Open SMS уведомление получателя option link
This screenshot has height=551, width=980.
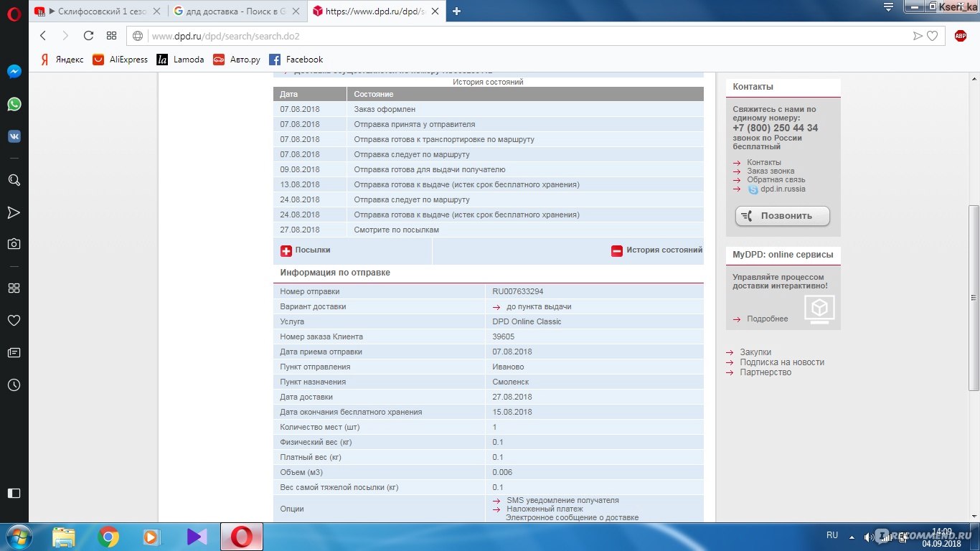[562, 500]
